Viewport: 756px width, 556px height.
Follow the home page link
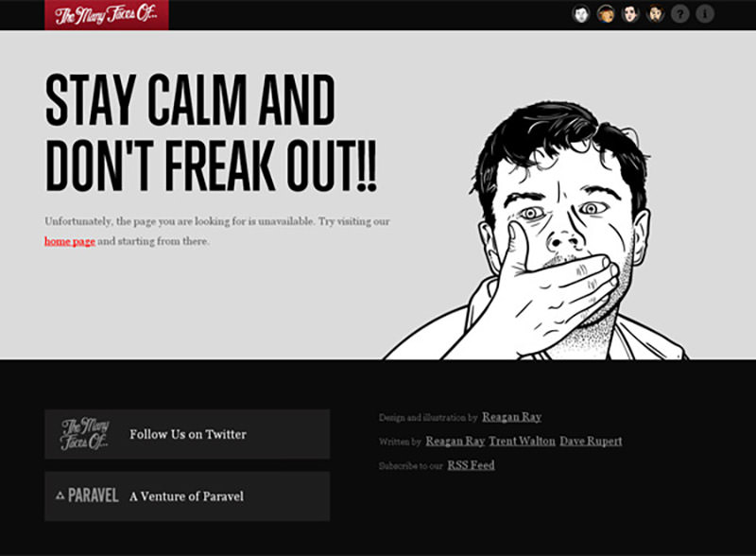(x=69, y=241)
